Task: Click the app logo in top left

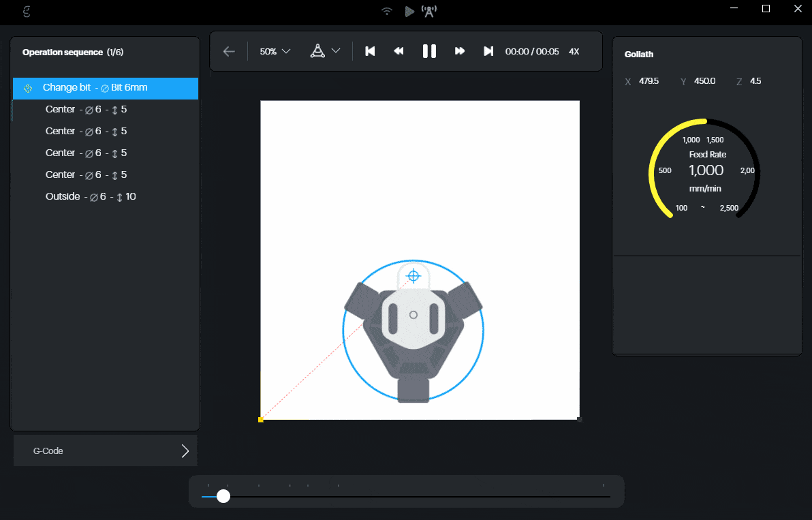Action: (27, 11)
